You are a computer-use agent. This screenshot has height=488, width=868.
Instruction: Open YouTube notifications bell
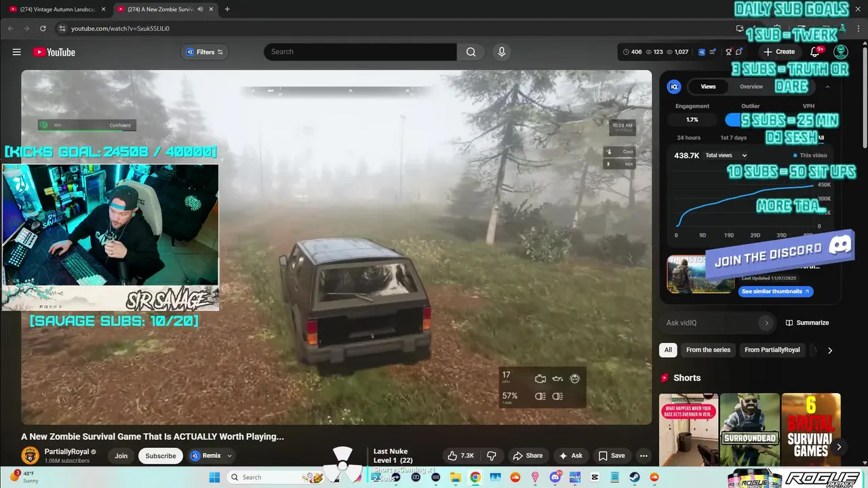click(815, 52)
